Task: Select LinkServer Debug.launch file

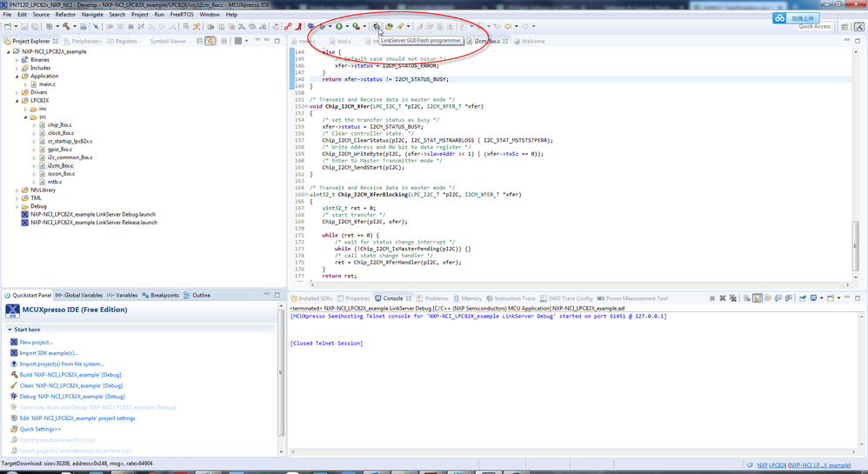Action: (x=93, y=214)
